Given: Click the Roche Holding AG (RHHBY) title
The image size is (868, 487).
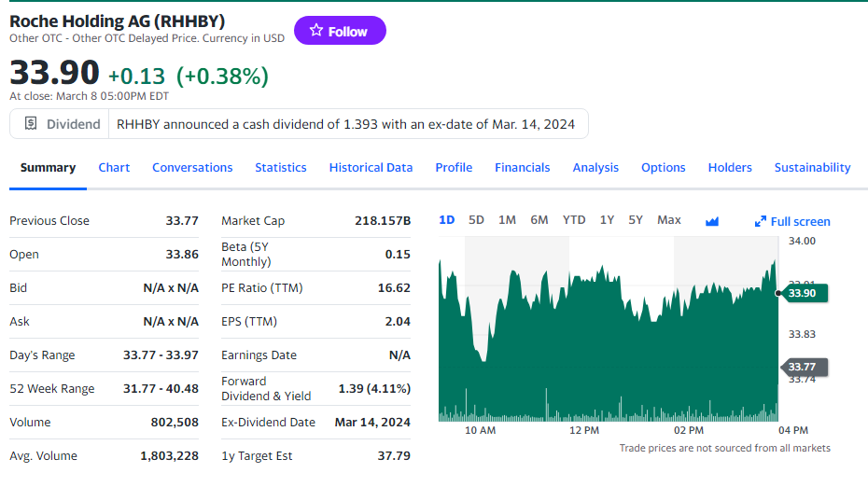Looking at the screenshot, I should coord(118,21).
